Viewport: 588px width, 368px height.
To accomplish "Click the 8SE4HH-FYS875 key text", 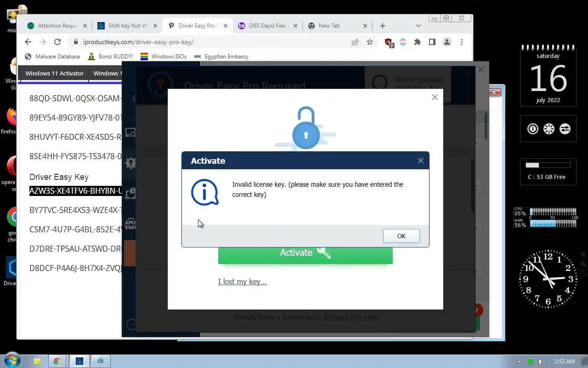I will pos(75,156).
